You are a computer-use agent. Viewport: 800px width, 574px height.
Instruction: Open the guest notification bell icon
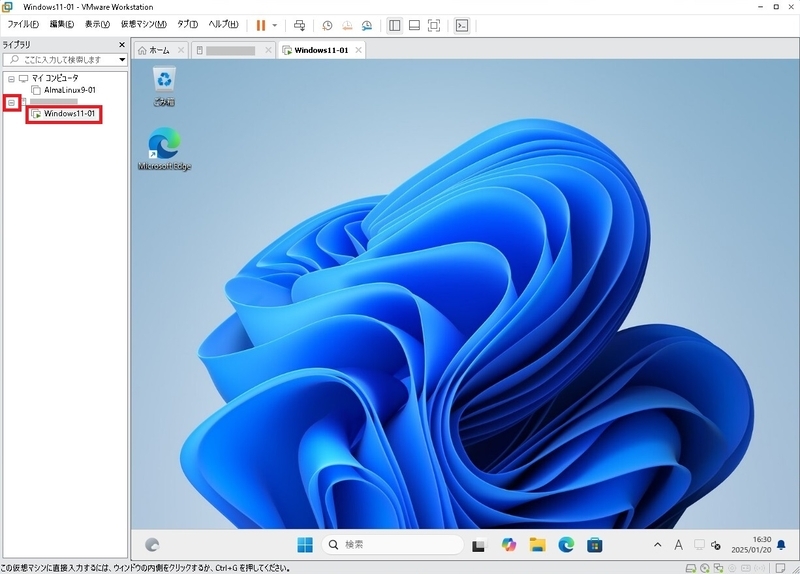point(781,545)
